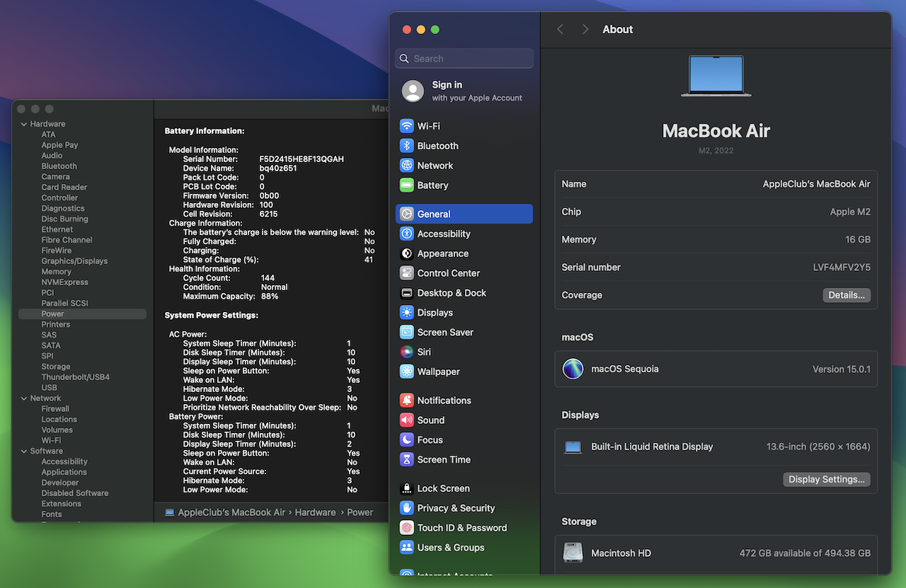
Task: Select Thunderbolt/USB4 in hardware list
Action: pyautogui.click(x=75, y=377)
